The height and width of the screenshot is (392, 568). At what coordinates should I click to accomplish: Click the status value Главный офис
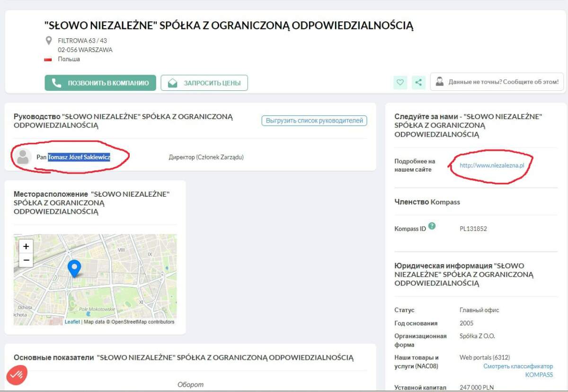point(479,310)
